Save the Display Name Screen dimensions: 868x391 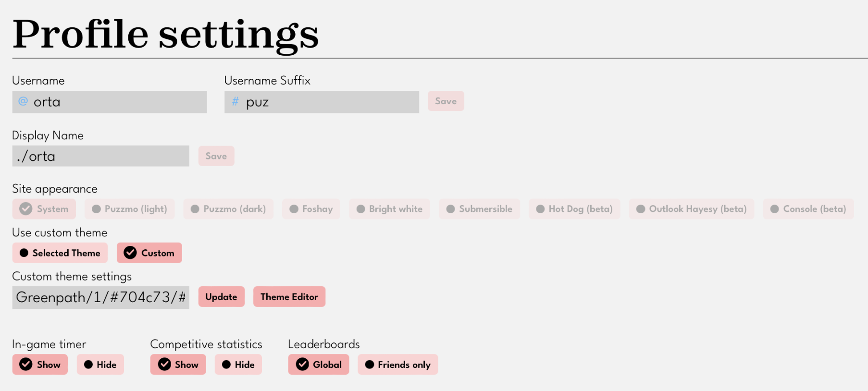[x=216, y=156]
